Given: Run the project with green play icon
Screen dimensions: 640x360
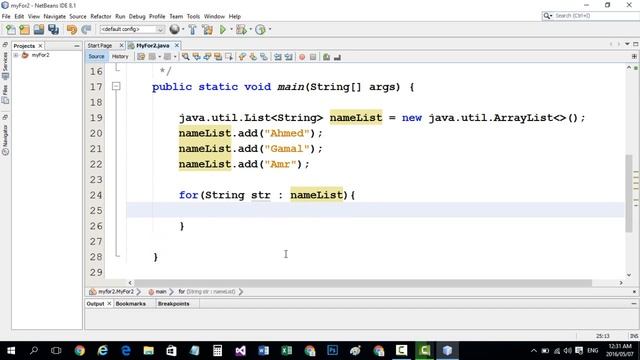Looking at the screenshot, I should click(223, 29).
